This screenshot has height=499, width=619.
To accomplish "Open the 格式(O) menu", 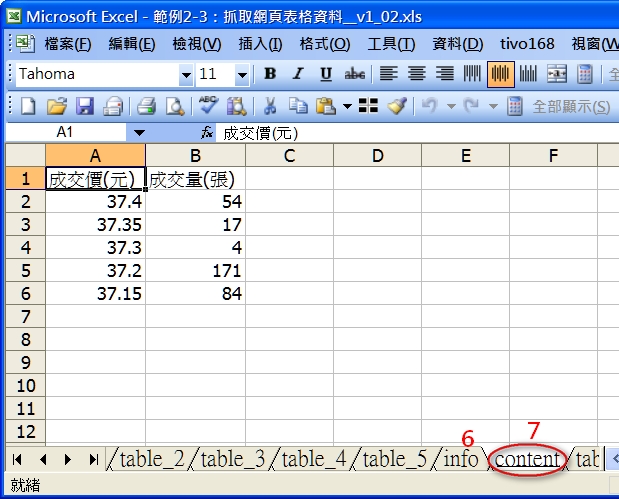I will [325, 44].
